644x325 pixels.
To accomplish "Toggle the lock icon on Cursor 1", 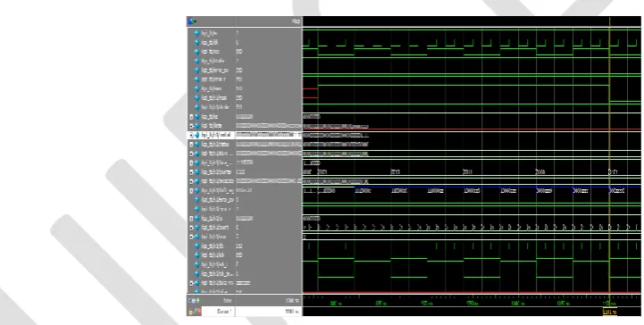I will click(x=190, y=312).
